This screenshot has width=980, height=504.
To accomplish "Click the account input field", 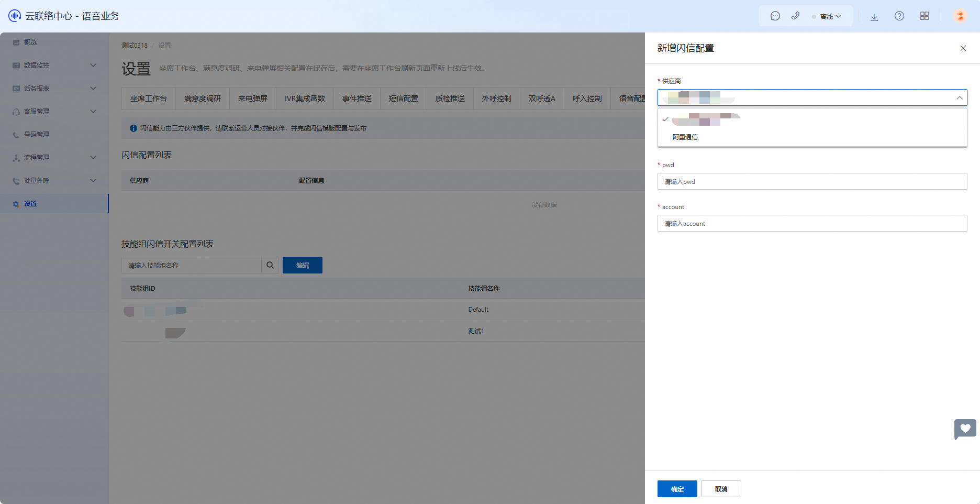I will pyautogui.click(x=812, y=223).
